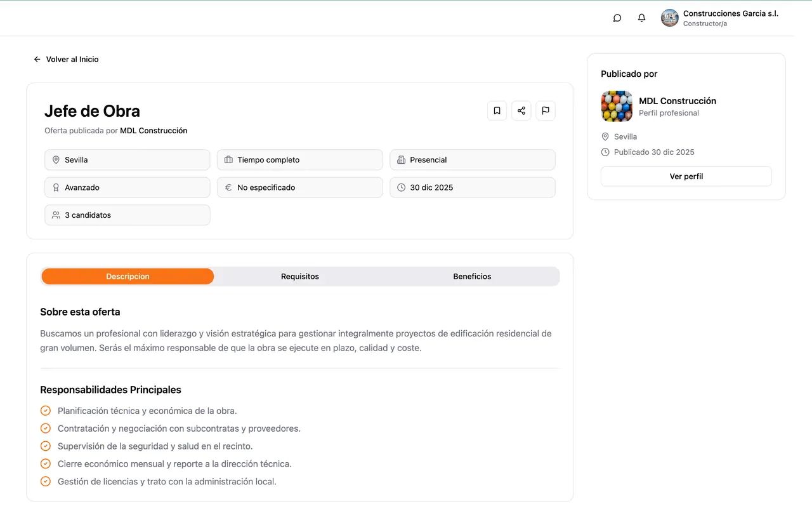The height and width of the screenshot is (532, 812).
Task: Select text Contratación y negociación con subcontratas
Action: click(179, 429)
